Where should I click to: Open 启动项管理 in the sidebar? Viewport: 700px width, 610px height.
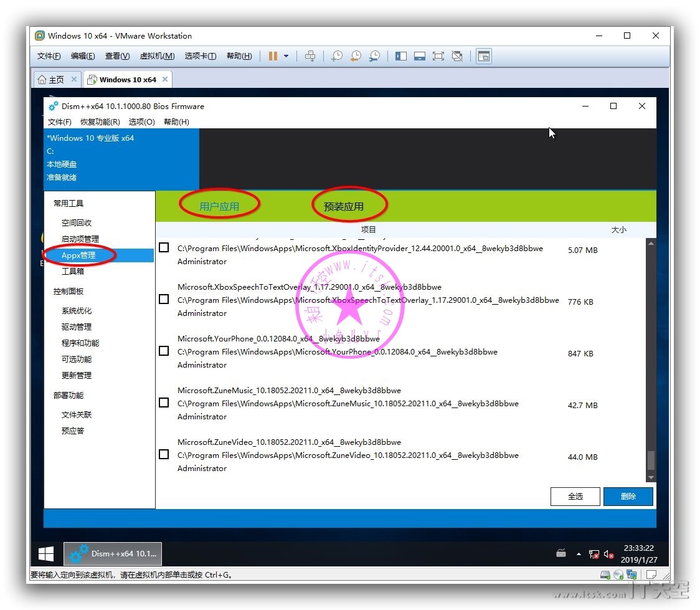[x=80, y=239]
